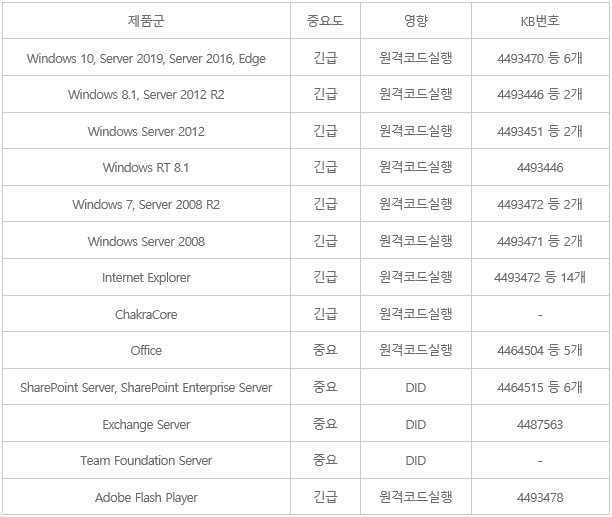
Task: Click the "Team Foundation Server" cell
Action: point(146,461)
